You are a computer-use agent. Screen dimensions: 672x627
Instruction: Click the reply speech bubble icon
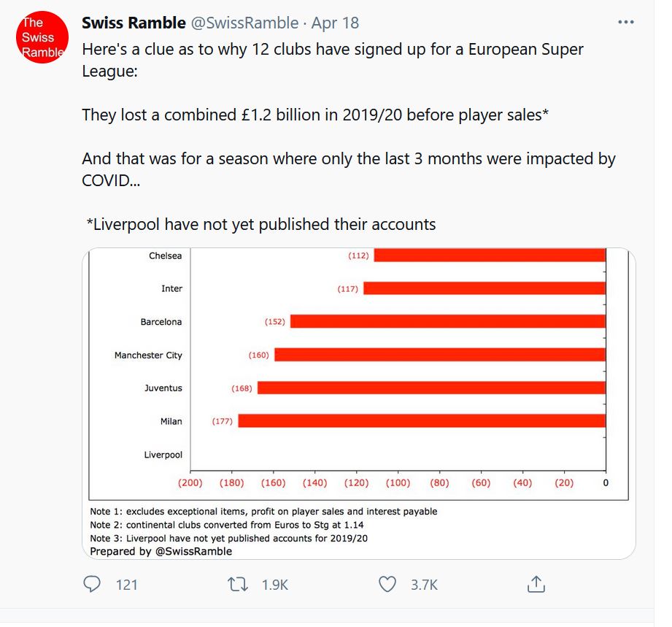pyautogui.click(x=93, y=584)
